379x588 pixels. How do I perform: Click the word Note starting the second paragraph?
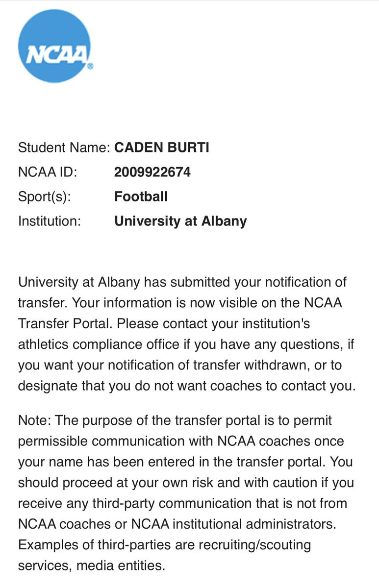click(x=34, y=421)
